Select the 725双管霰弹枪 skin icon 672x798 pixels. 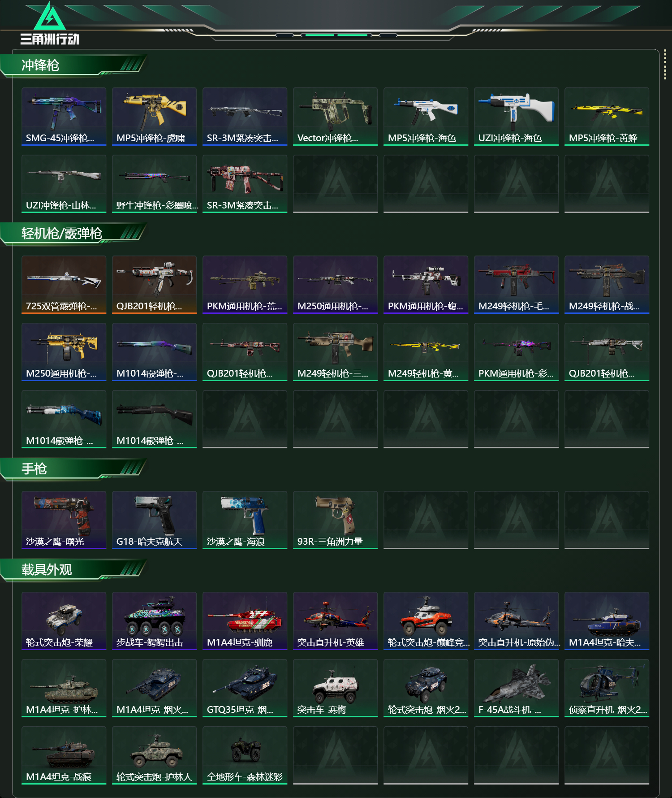tap(64, 285)
